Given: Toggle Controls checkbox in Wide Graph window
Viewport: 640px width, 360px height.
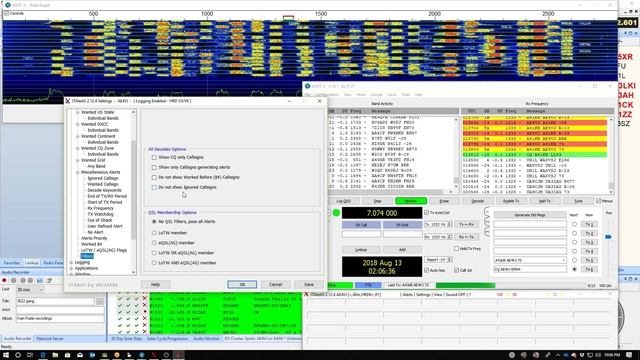Looking at the screenshot, I should (x=6, y=13).
